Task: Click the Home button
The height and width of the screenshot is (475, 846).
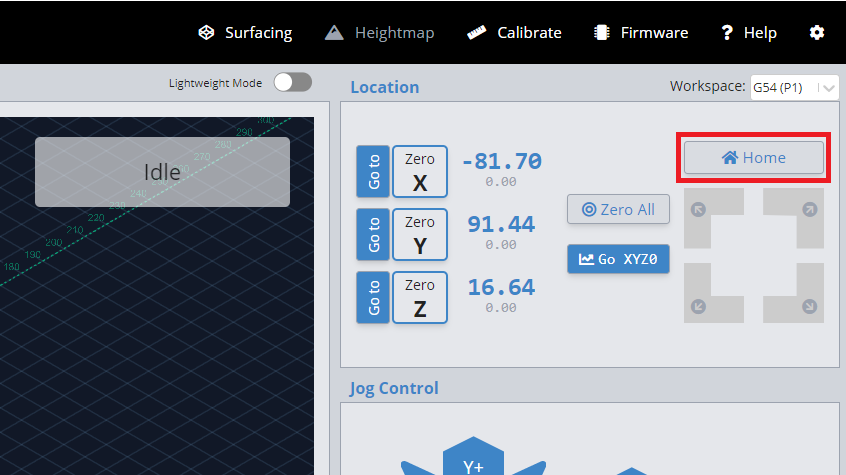Action: point(754,158)
